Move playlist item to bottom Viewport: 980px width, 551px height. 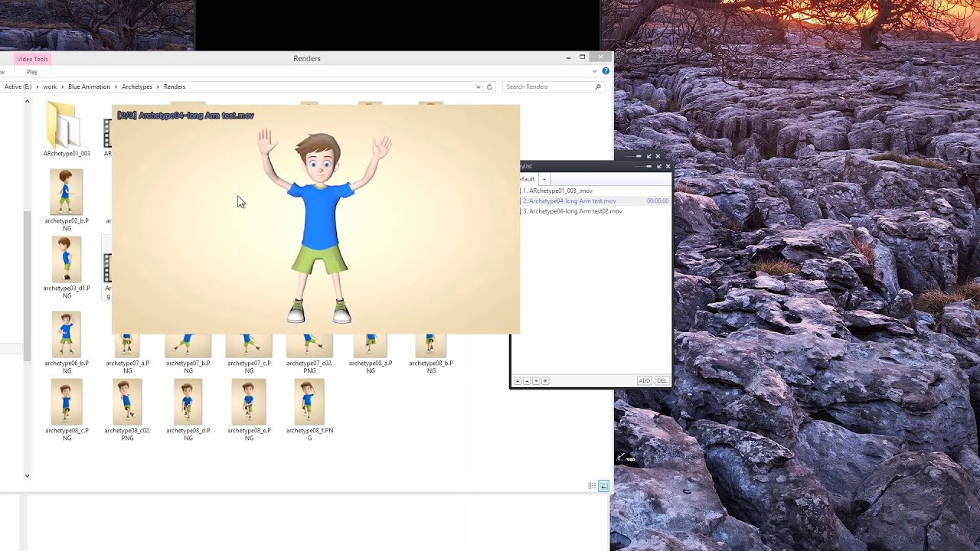coord(544,380)
